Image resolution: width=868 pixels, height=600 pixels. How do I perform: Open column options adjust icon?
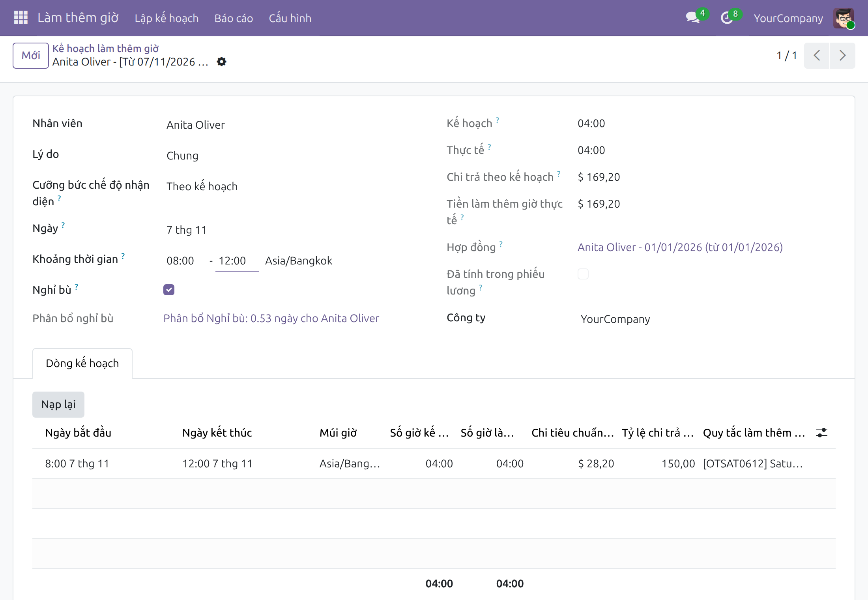[822, 433]
